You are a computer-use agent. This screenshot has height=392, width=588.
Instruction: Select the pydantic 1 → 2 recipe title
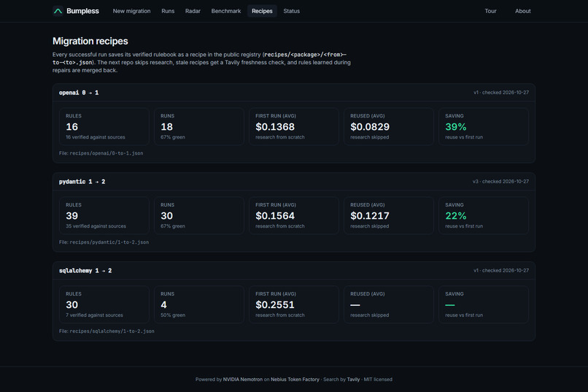tap(82, 182)
